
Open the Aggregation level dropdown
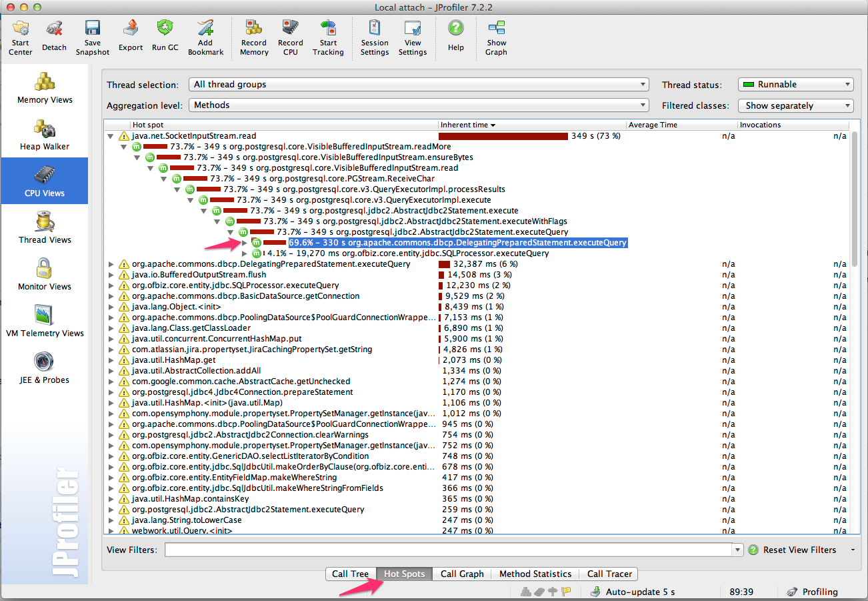(x=419, y=105)
